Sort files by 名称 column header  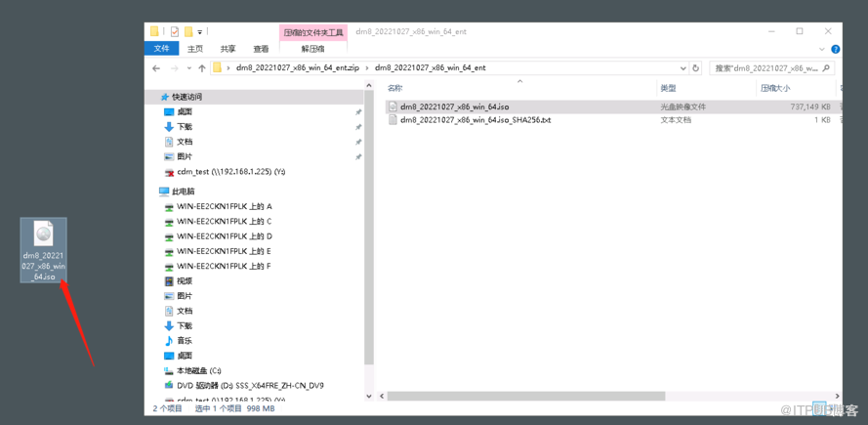(395, 88)
